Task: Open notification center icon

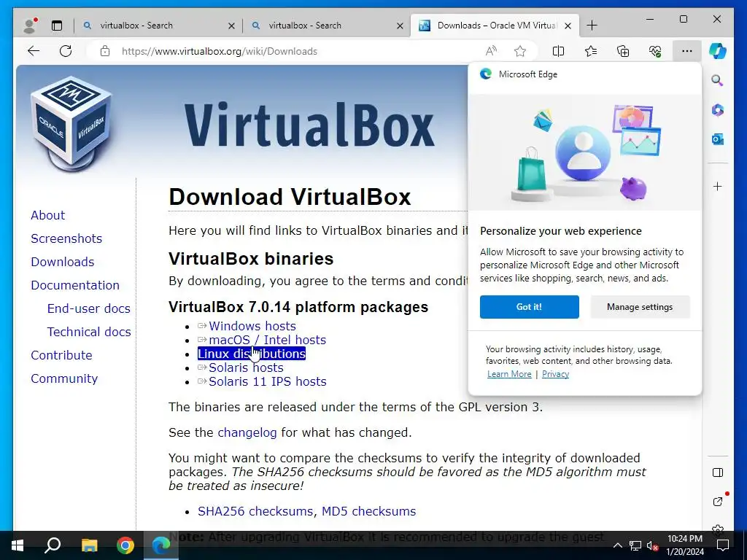Action: 723,545
